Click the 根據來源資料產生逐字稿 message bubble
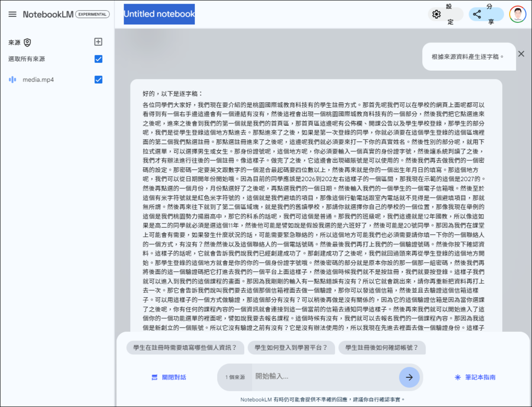Screen dimensions: 532x407 coord(469,57)
